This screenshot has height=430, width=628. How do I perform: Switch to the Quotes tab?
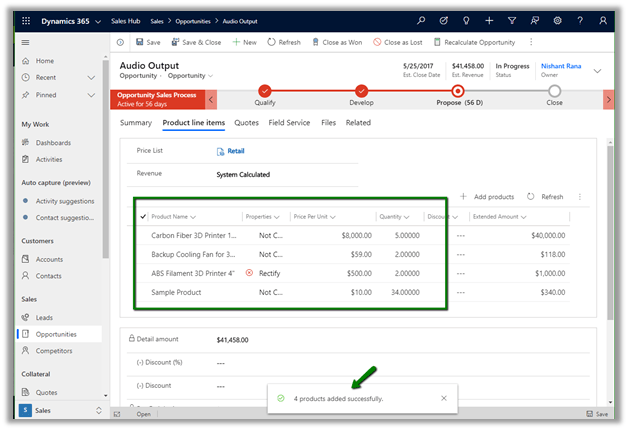pos(246,123)
